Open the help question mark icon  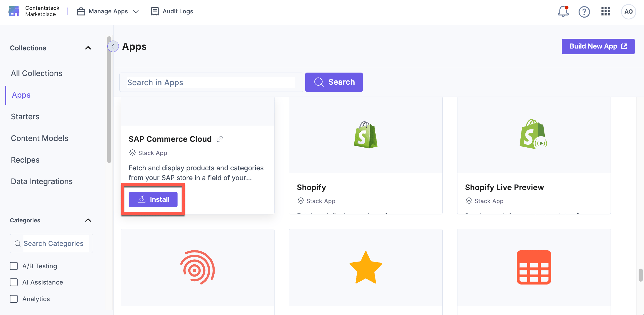coord(584,12)
